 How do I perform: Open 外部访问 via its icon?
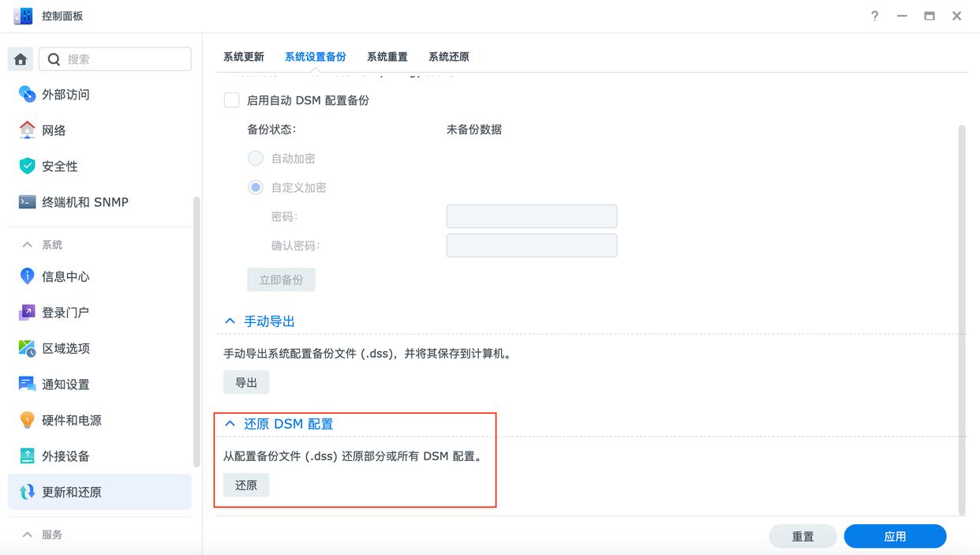pos(27,94)
